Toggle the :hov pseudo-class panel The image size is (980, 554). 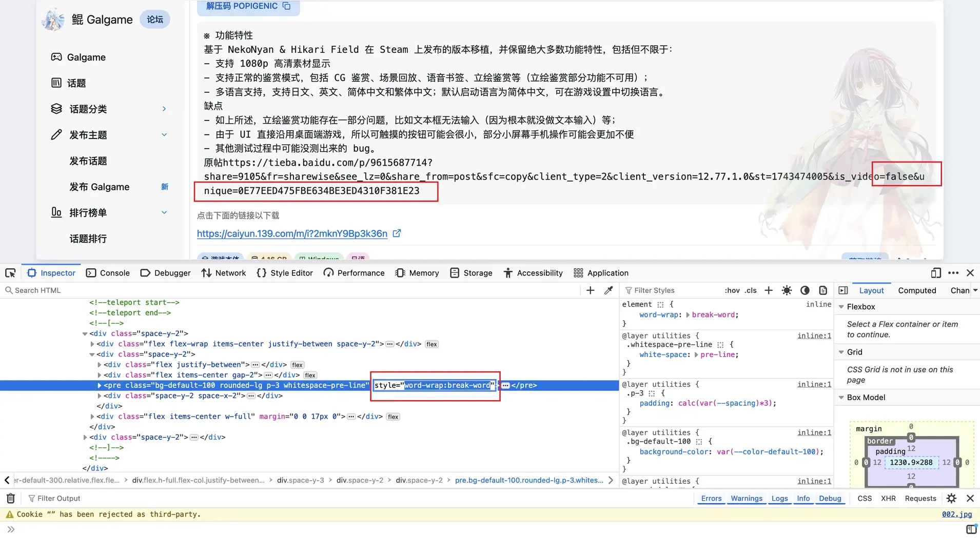coord(732,290)
